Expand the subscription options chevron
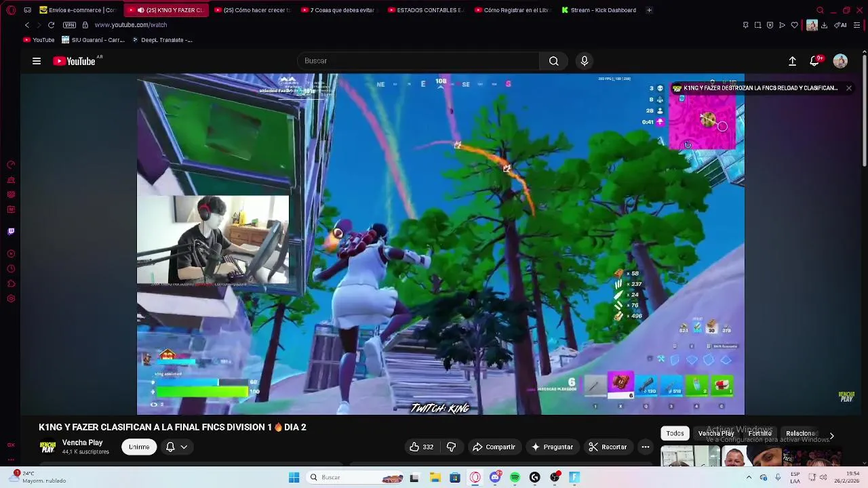 pyautogui.click(x=184, y=447)
